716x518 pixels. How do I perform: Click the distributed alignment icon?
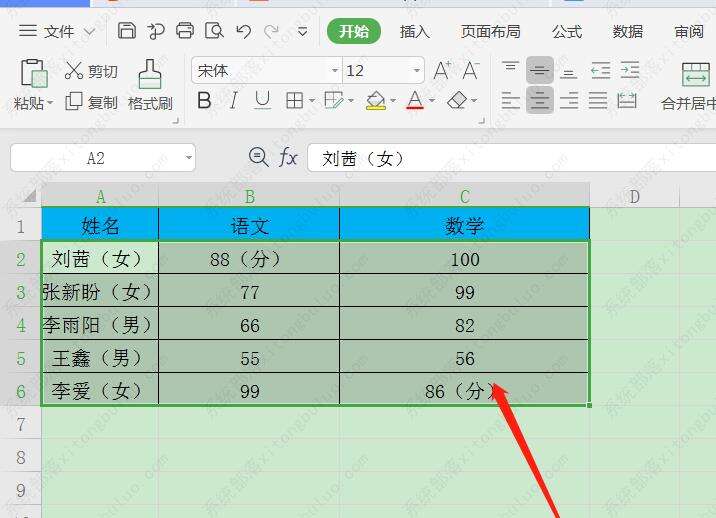pyautogui.click(x=627, y=100)
